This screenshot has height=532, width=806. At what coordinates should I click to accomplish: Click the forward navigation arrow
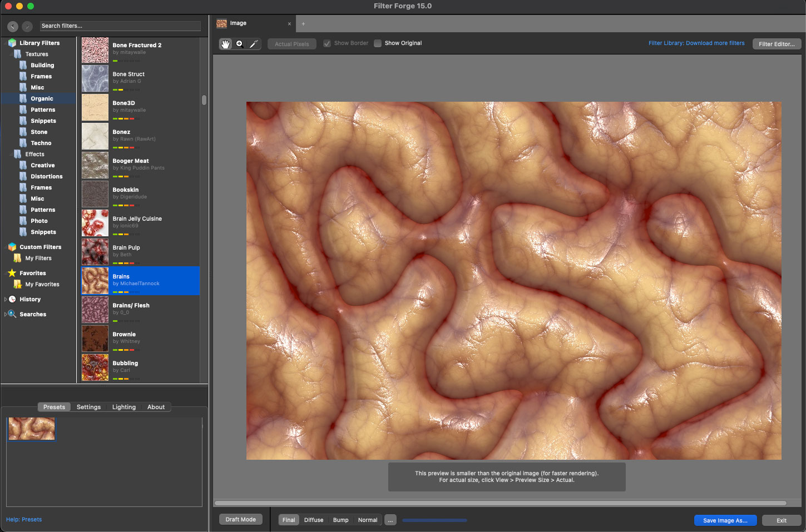(x=27, y=26)
